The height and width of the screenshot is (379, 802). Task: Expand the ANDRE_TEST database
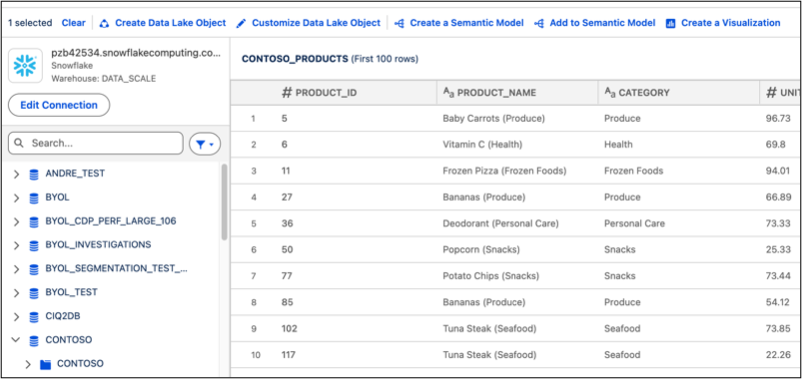coord(16,174)
